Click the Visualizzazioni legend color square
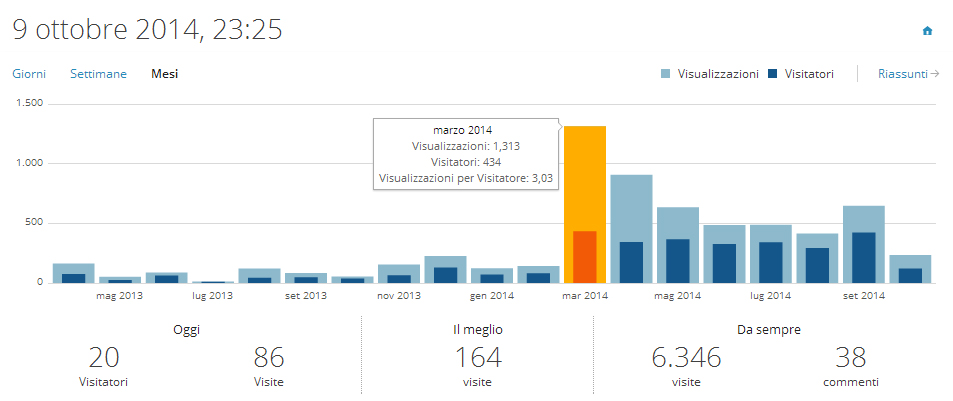This screenshot has height=401, width=953. 667,74
